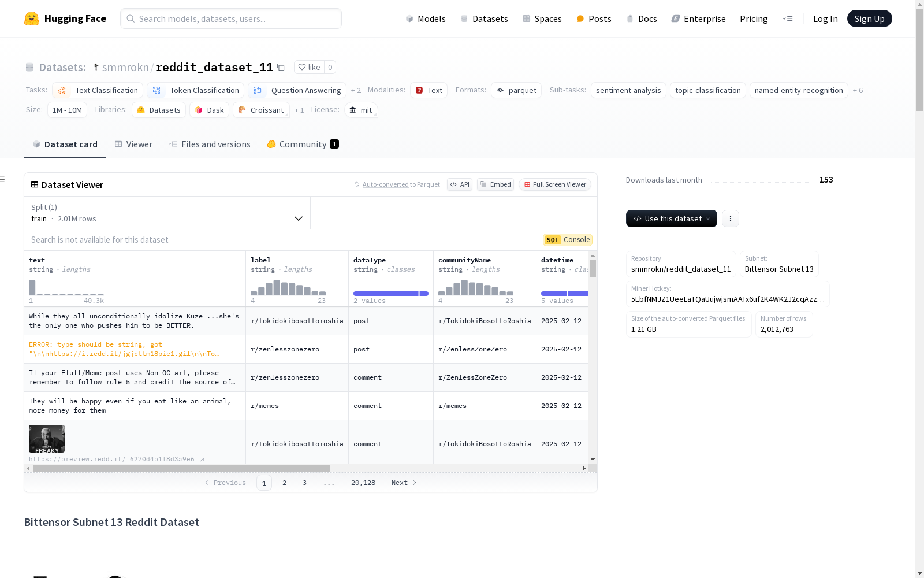This screenshot has height=578, width=924.
Task: Open the Full Screen Viewer
Action: point(555,184)
